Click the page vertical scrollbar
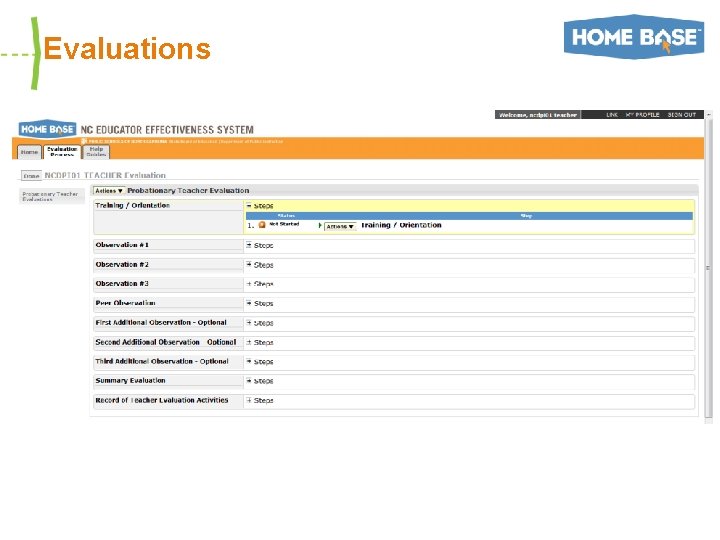 (x=709, y=267)
